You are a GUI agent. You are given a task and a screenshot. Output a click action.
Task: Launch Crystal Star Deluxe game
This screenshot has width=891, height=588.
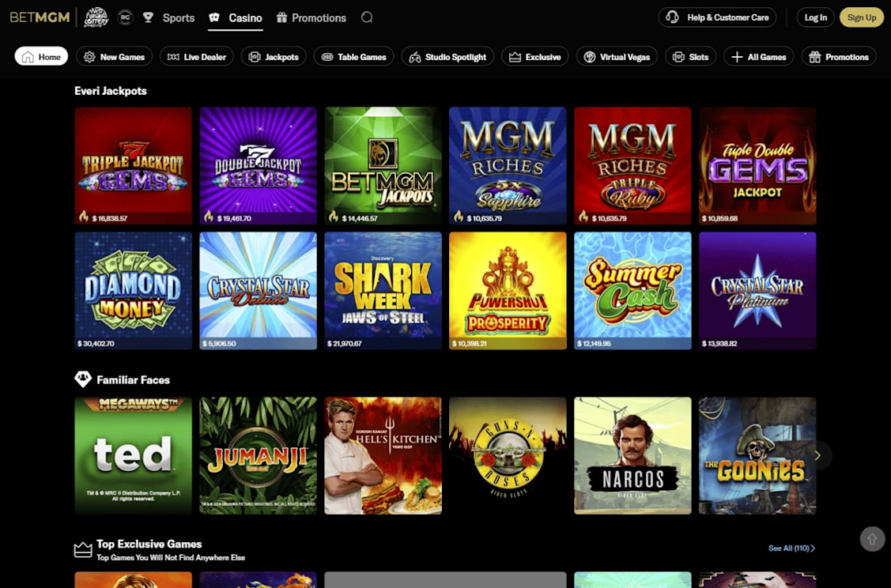[258, 290]
